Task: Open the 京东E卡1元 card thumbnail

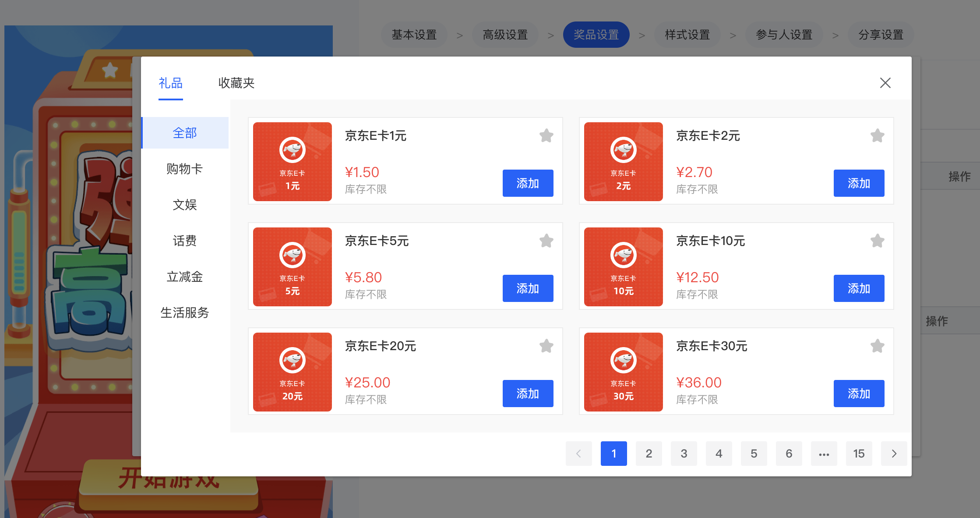Action: [293, 162]
